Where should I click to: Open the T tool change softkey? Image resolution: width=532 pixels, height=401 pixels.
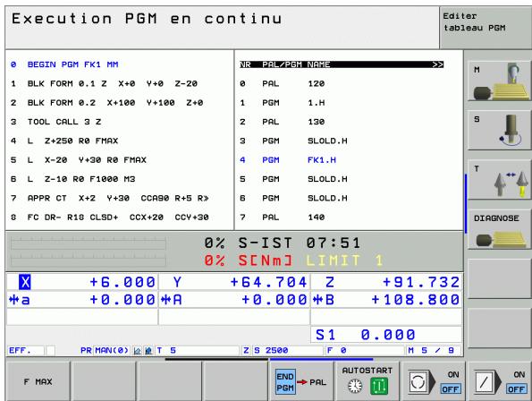[x=499, y=180]
